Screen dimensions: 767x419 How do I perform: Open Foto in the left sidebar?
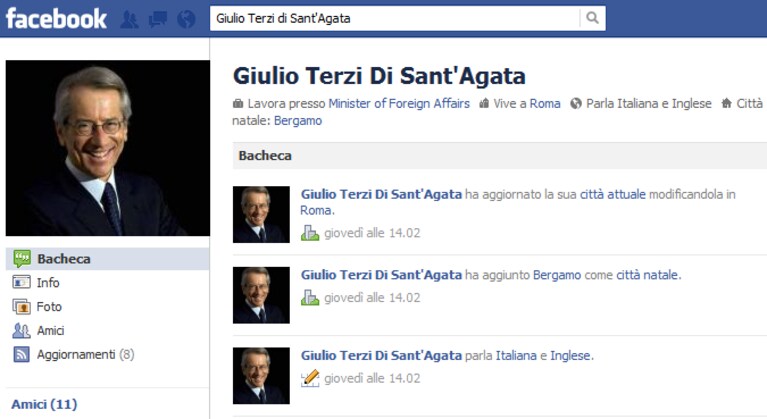click(x=49, y=307)
